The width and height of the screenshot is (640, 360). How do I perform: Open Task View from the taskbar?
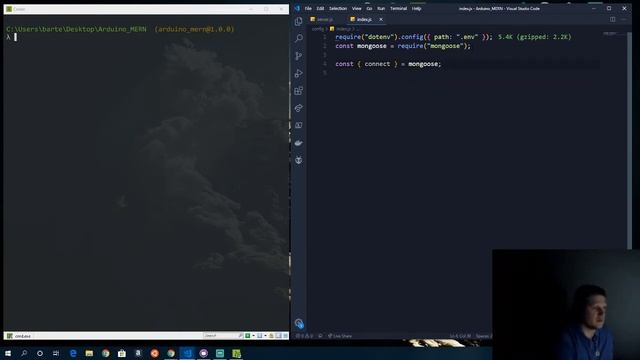click(56, 353)
